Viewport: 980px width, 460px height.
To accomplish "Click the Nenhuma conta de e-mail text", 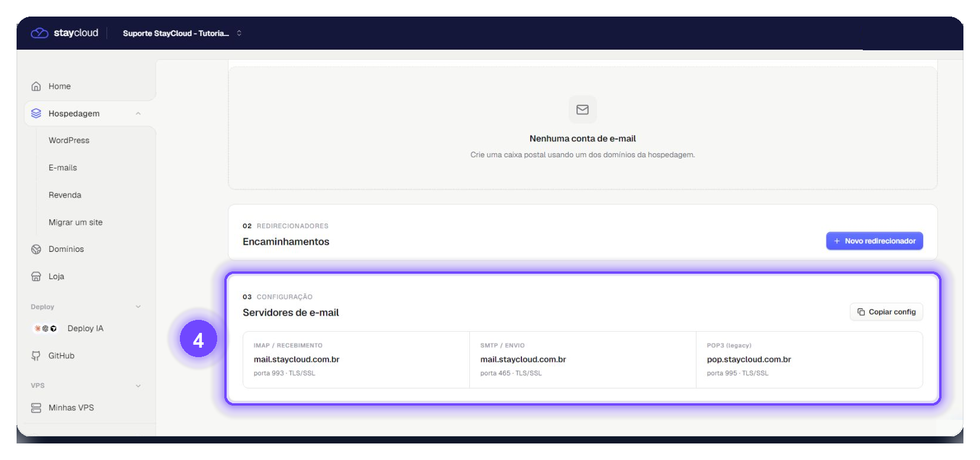I will click(x=583, y=138).
